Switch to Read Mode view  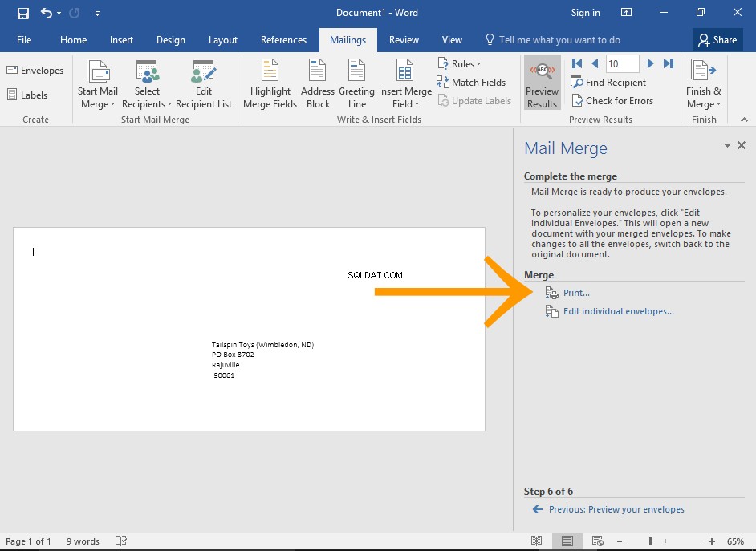pyautogui.click(x=536, y=541)
